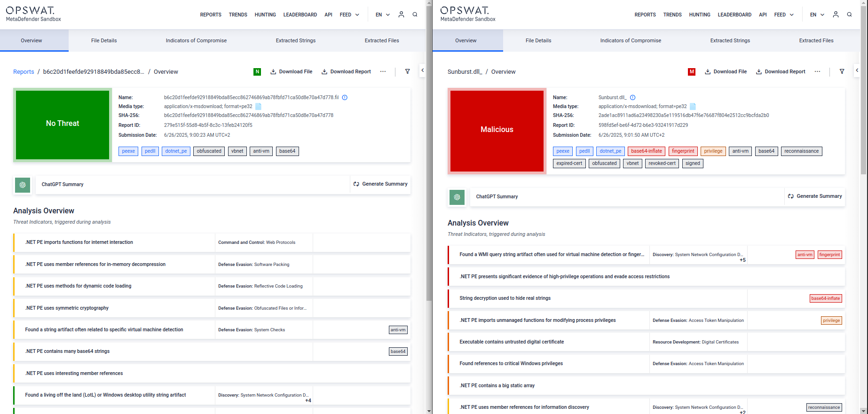Viewport: 868px width, 414px height.
Task: Open REPORTS menu in left window
Action: pyautogui.click(x=211, y=15)
